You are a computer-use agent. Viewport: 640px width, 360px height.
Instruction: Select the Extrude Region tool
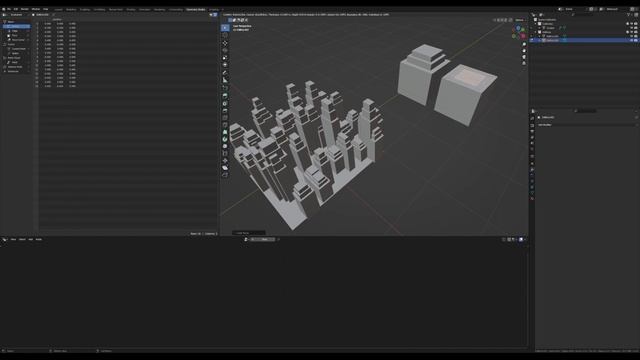click(x=225, y=96)
